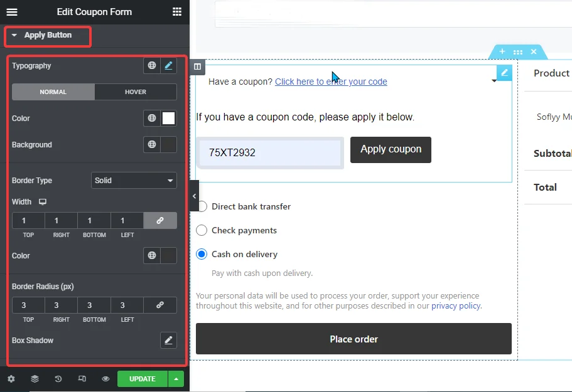Toggle the linked values for border Width

[160, 220]
